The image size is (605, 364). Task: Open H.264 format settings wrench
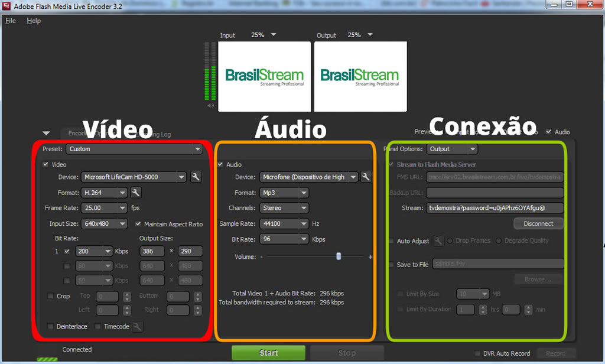tap(136, 192)
